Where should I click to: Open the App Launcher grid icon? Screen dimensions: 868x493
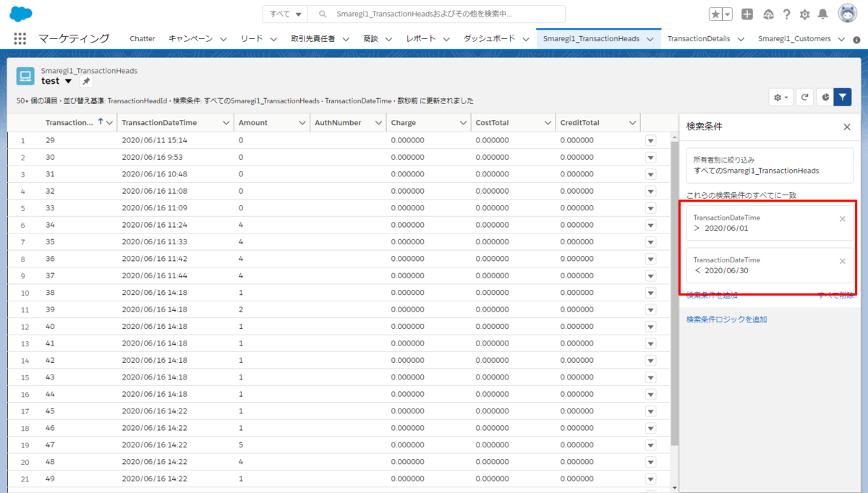(x=20, y=39)
